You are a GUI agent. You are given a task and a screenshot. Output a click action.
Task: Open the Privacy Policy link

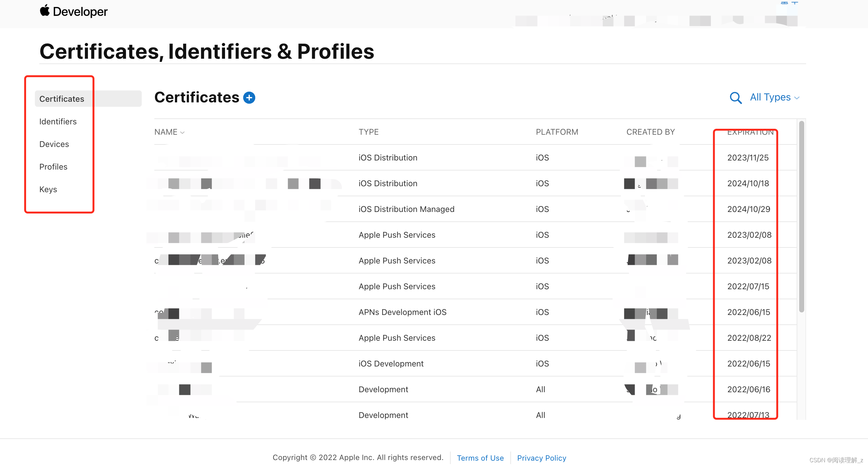click(x=541, y=458)
